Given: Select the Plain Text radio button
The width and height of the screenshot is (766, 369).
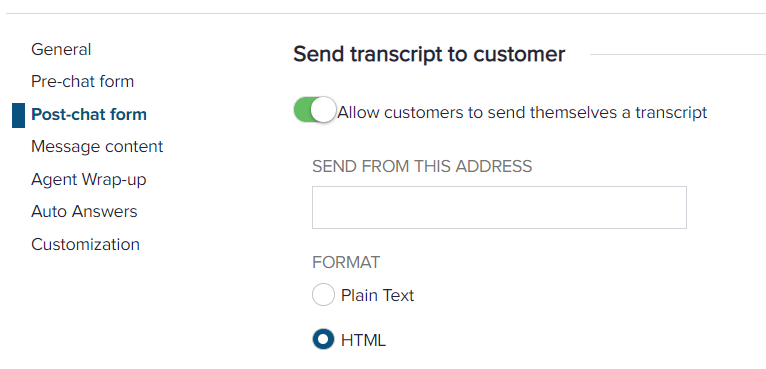Looking at the screenshot, I should click(x=323, y=295).
